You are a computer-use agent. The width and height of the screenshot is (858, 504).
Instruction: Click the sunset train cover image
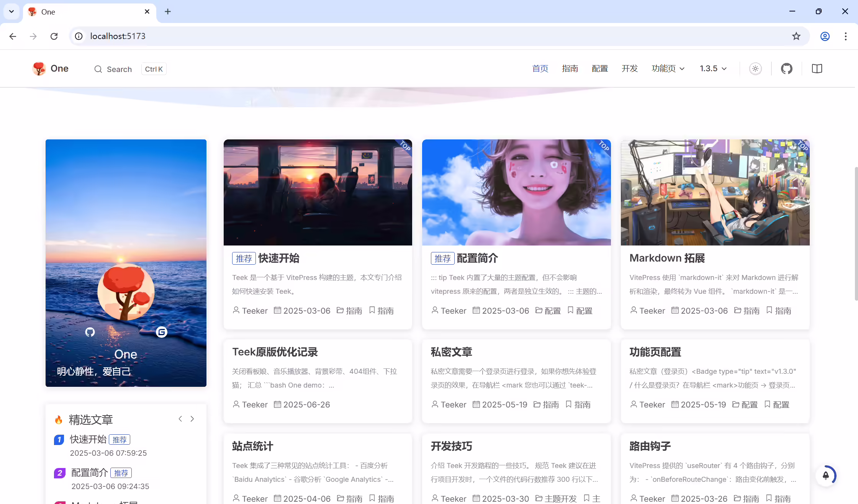click(x=318, y=192)
